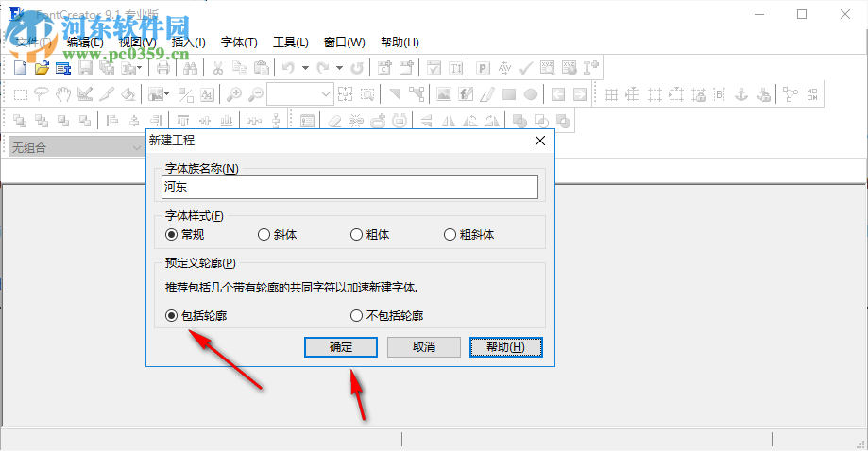868x451 pixels.
Task: Click the P preview toolbar icon
Action: (483, 68)
